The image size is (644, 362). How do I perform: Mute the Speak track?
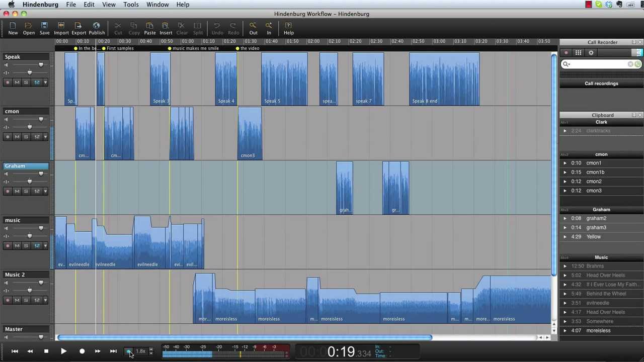point(17,82)
